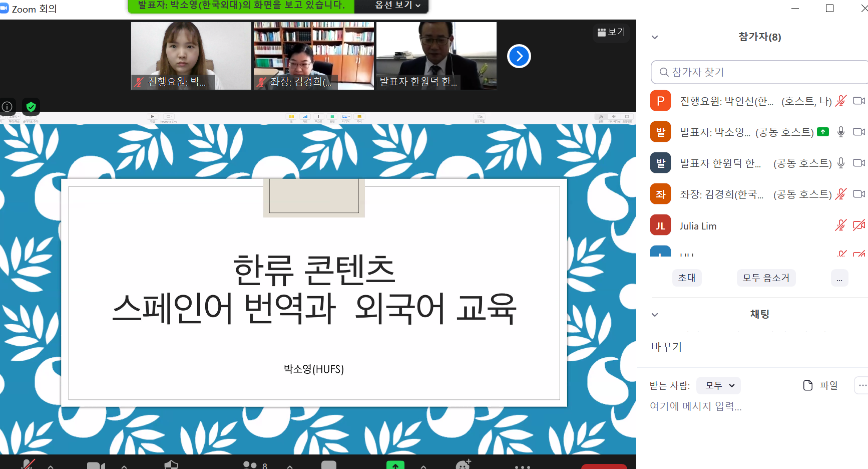Open the Chat icon in bottom toolbar
Screen dimensions: 868x469
(329, 465)
